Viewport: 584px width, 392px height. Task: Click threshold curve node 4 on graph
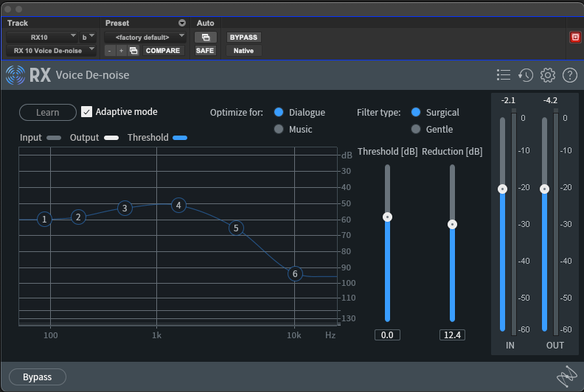click(178, 205)
